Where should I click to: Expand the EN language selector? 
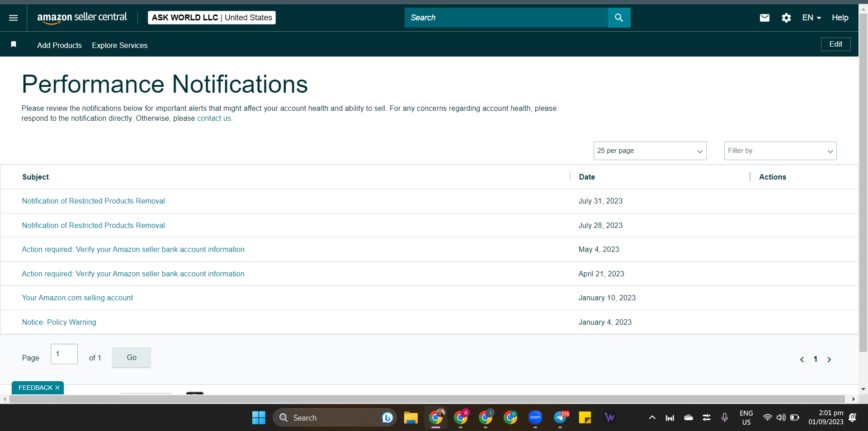point(811,18)
